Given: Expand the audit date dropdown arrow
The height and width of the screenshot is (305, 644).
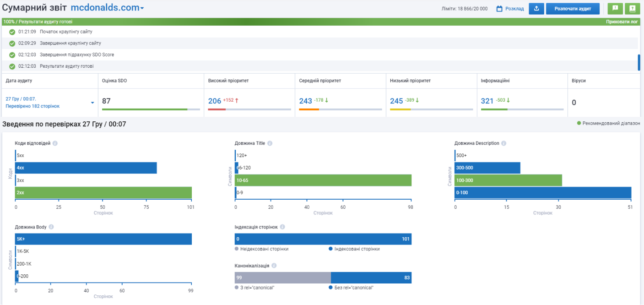Looking at the screenshot, I should [92, 103].
